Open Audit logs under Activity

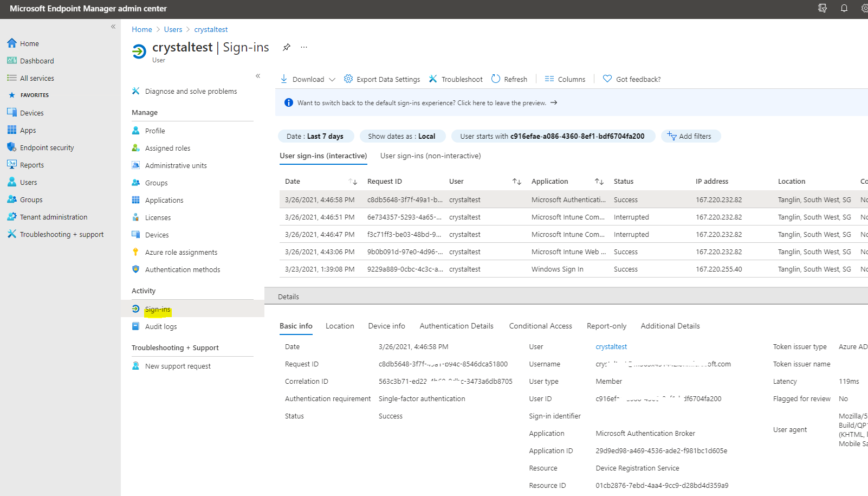pyautogui.click(x=161, y=326)
